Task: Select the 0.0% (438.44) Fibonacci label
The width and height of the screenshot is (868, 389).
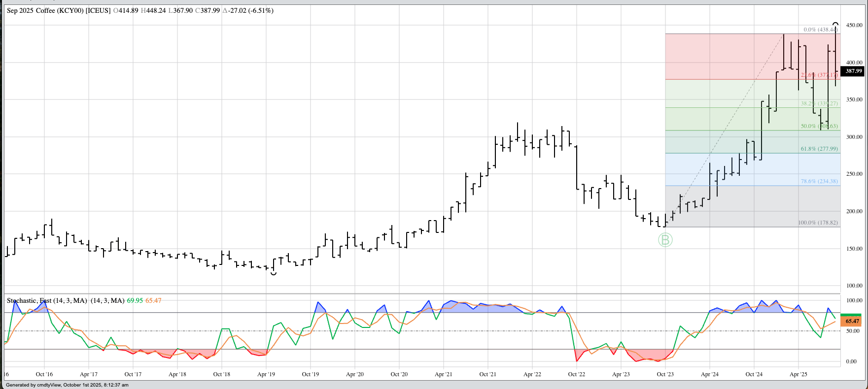Action: (820, 30)
